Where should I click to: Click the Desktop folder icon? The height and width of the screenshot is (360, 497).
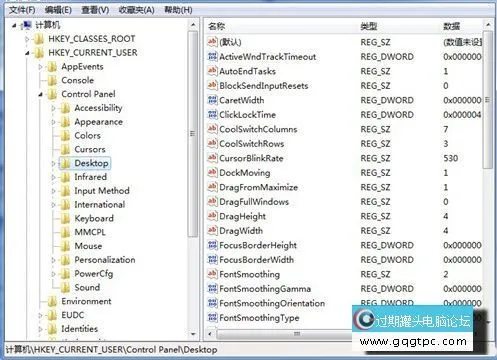coord(66,163)
